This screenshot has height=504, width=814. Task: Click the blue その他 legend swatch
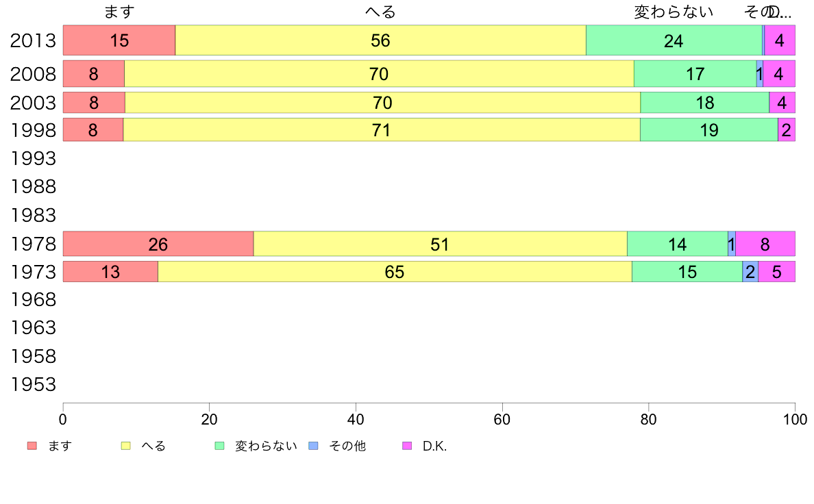pyautogui.click(x=314, y=446)
